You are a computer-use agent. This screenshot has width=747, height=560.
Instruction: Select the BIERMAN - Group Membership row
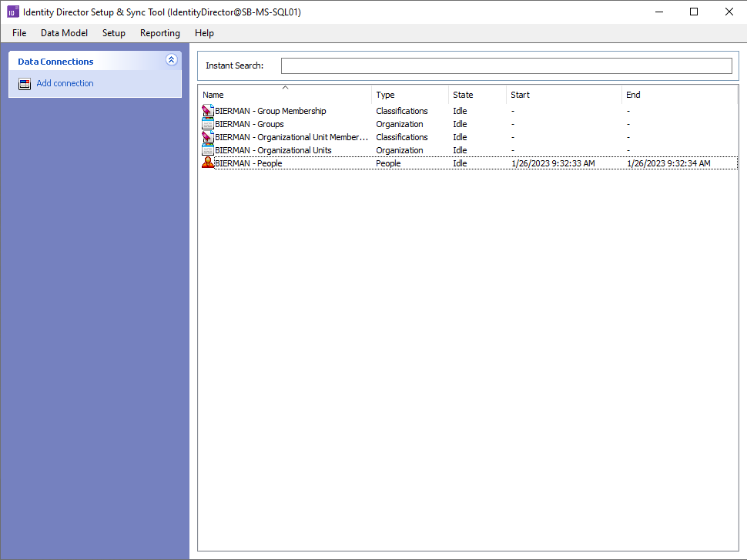pyautogui.click(x=469, y=111)
